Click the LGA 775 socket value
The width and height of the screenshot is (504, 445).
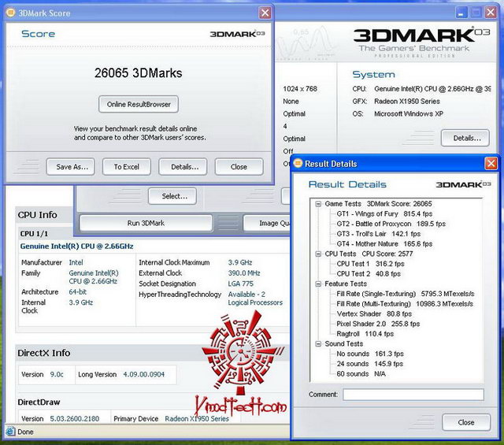click(240, 284)
